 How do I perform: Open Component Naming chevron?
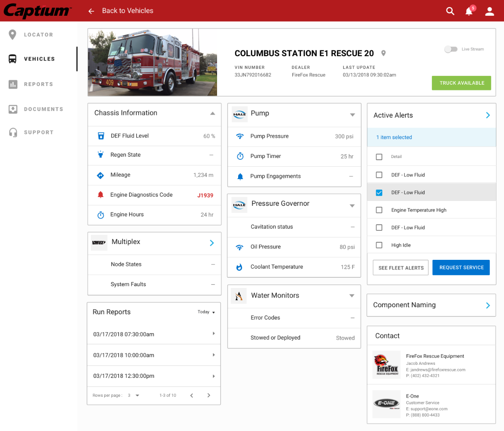(x=488, y=305)
